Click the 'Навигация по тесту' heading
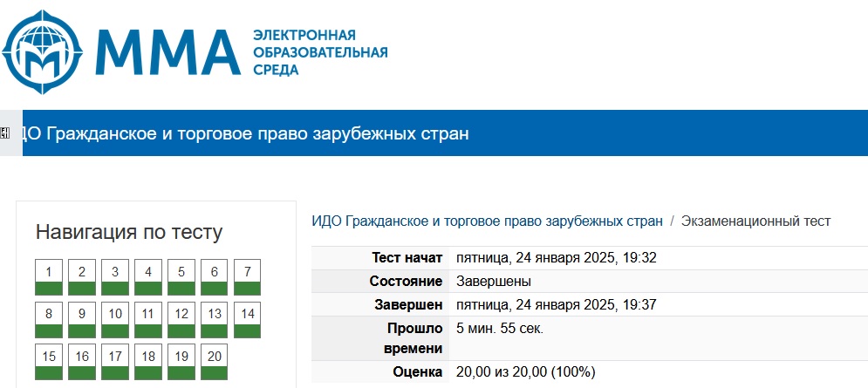This screenshot has height=388, width=868. pyautogui.click(x=129, y=232)
